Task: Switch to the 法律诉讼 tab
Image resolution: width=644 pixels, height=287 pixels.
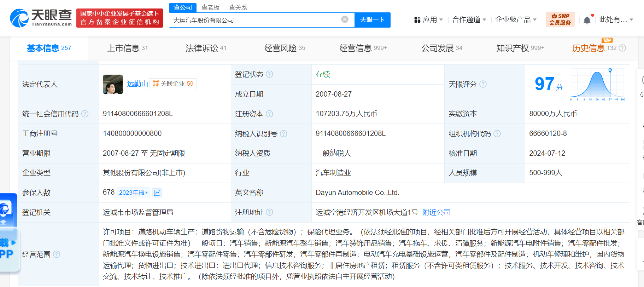Action: pos(205,48)
